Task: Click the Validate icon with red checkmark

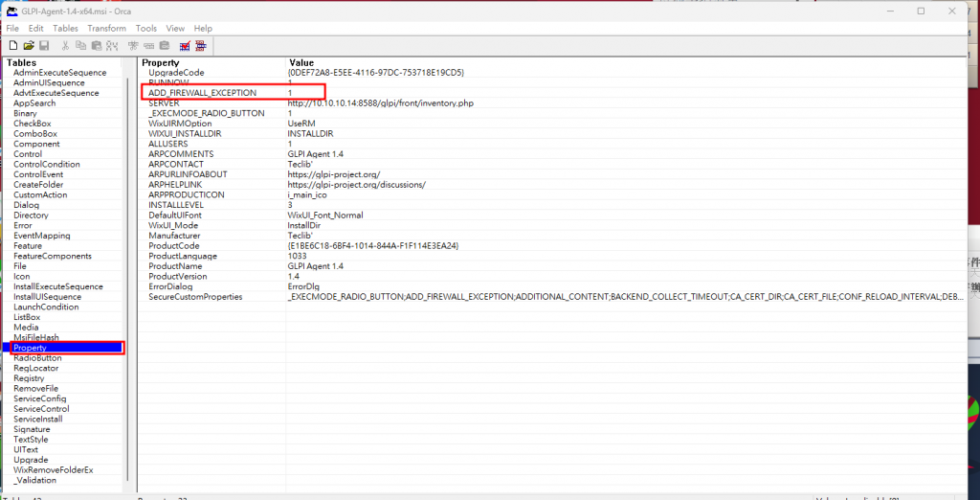Action: click(x=185, y=45)
